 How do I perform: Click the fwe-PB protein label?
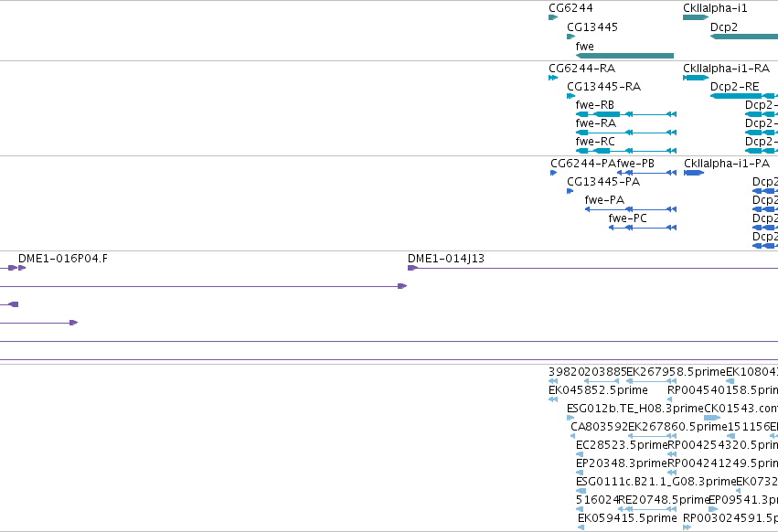pos(635,164)
